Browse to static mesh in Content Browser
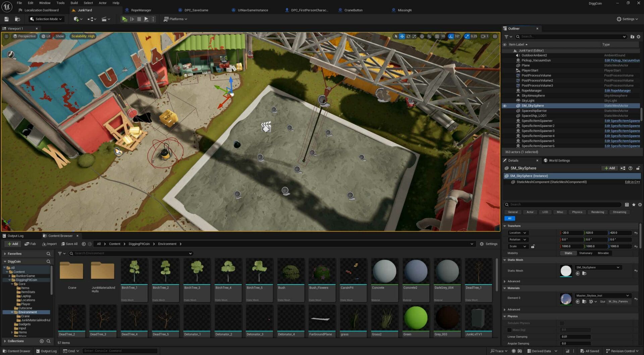 tap(584, 273)
